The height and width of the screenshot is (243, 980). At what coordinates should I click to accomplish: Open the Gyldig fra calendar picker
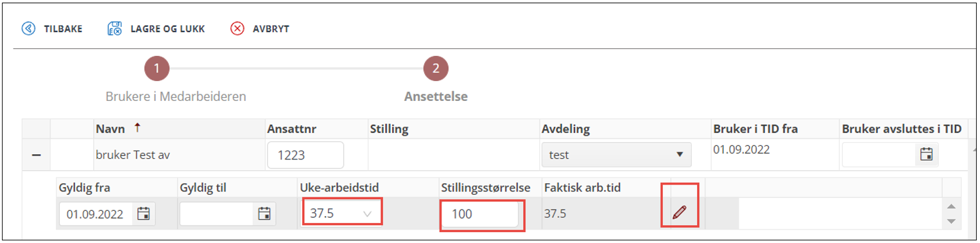[144, 214]
